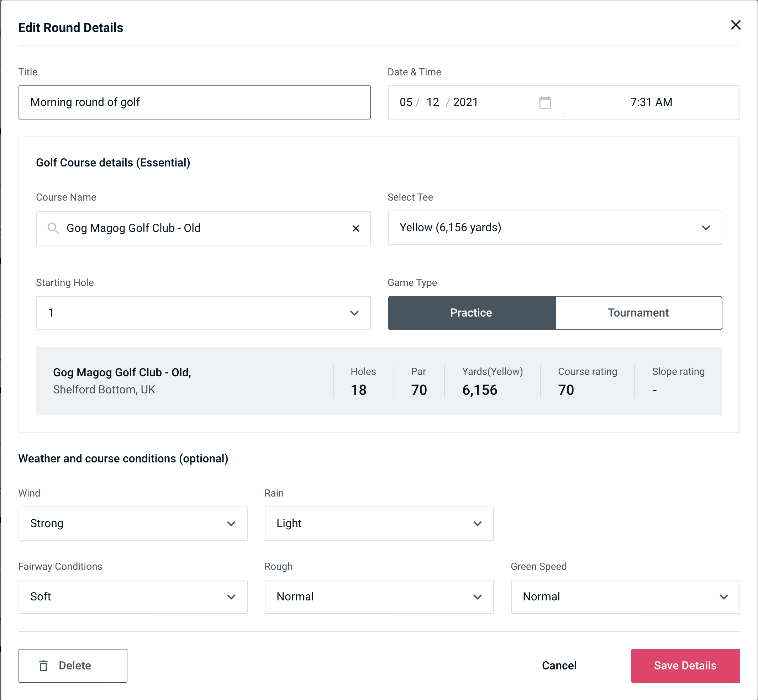Click the search icon in Course Name field
Image resolution: width=758 pixels, height=700 pixels.
tap(53, 228)
